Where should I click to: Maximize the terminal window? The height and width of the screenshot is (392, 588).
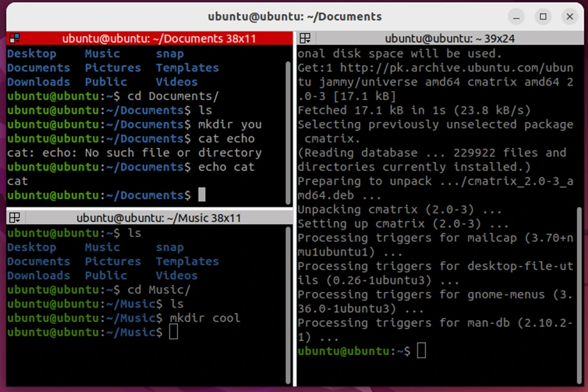[x=543, y=16]
